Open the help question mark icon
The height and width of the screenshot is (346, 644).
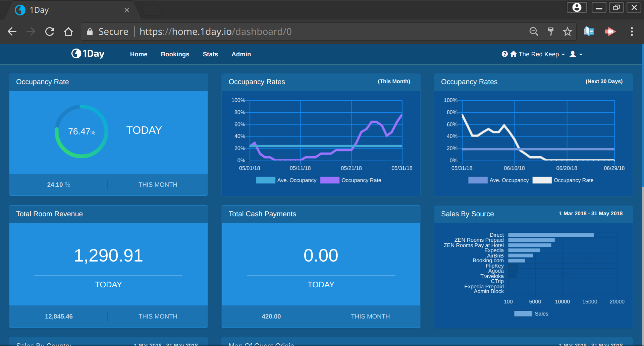(x=505, y=54)
